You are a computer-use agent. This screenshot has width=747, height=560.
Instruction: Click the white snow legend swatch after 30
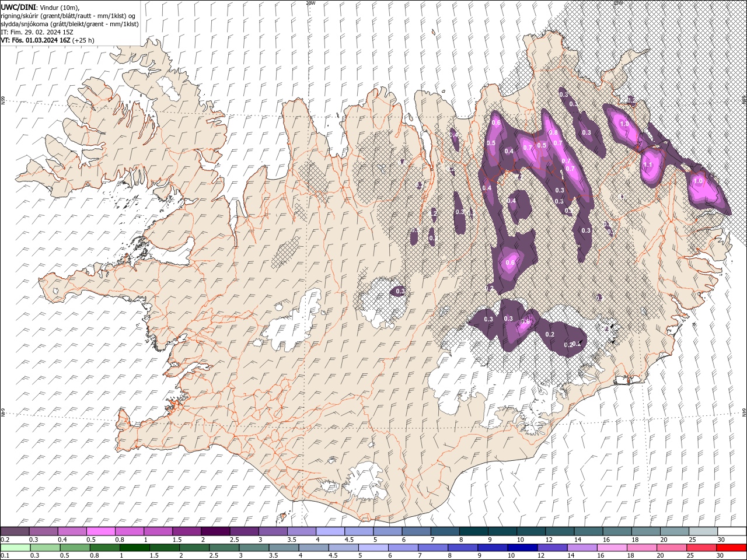coord(732,531)
